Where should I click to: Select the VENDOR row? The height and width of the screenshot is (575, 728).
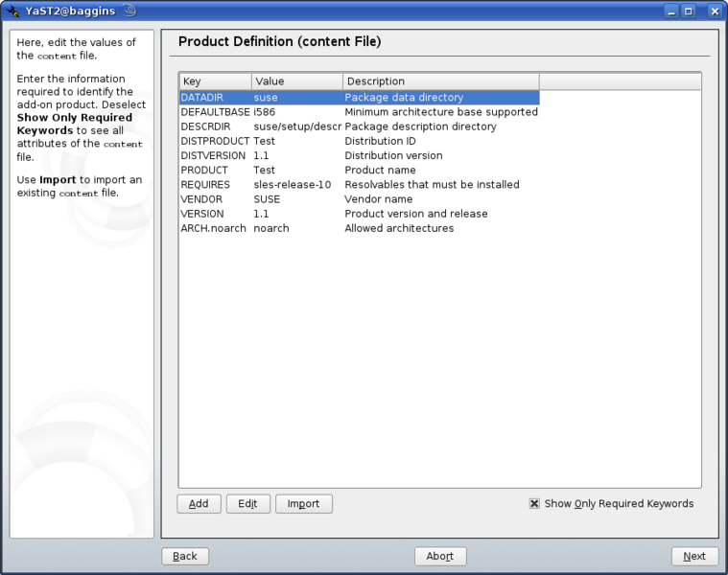(x=360, y=199)
